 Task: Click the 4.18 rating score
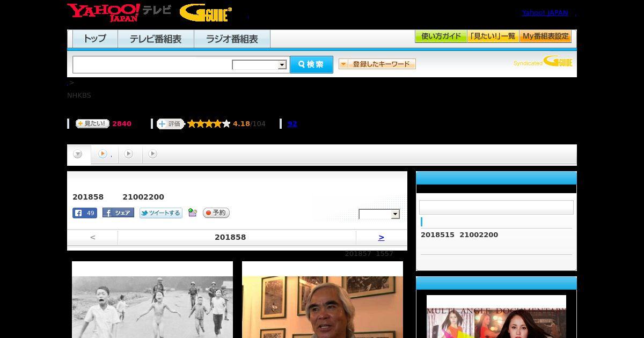[x=241, y=124]
